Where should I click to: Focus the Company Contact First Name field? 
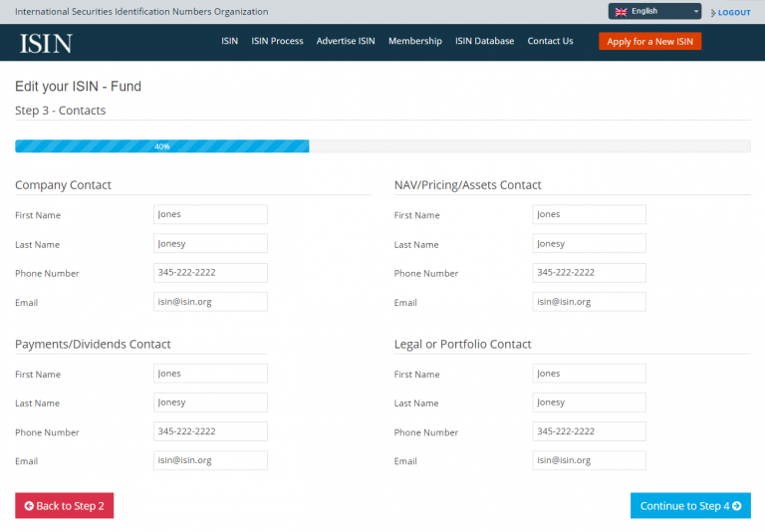(210, 214)
